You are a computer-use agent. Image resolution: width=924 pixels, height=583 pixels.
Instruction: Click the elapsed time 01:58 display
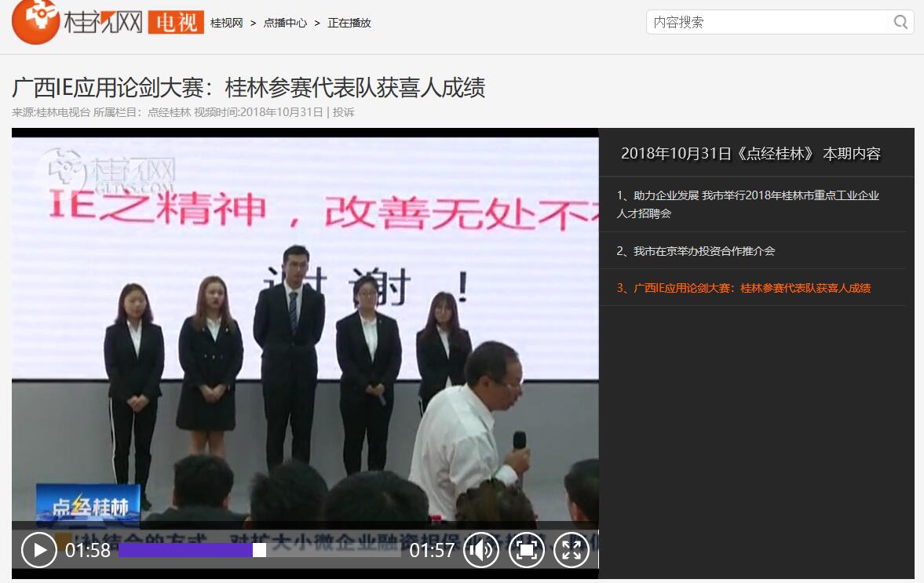[87, 551]
